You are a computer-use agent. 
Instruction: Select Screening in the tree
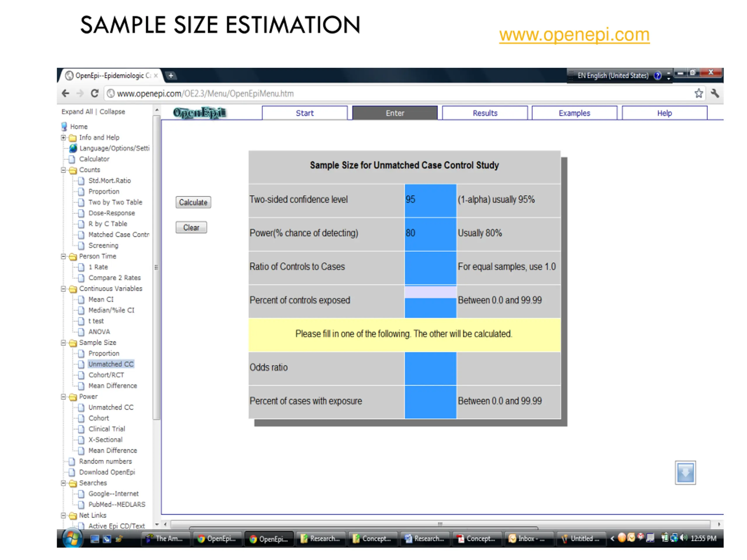103,245
